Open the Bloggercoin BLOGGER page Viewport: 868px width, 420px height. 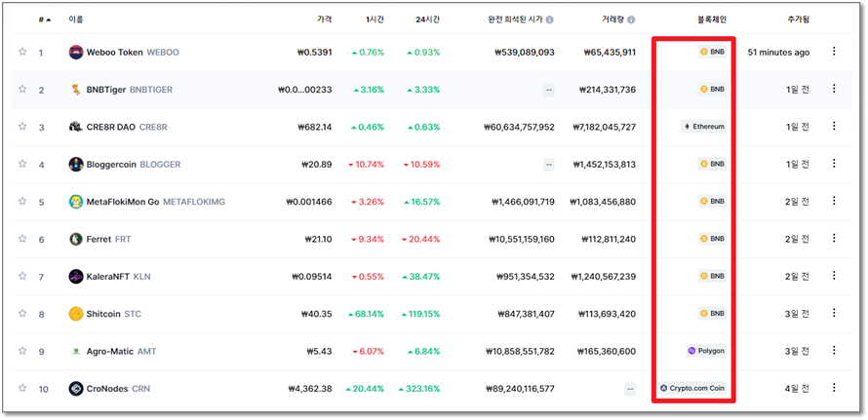pyautogui.click(x=134, y=165)
